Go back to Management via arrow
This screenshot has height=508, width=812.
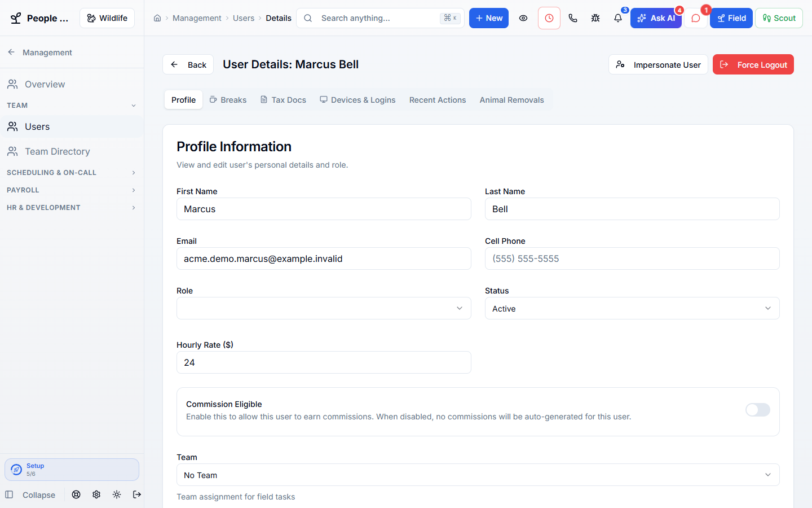(11, 52)
